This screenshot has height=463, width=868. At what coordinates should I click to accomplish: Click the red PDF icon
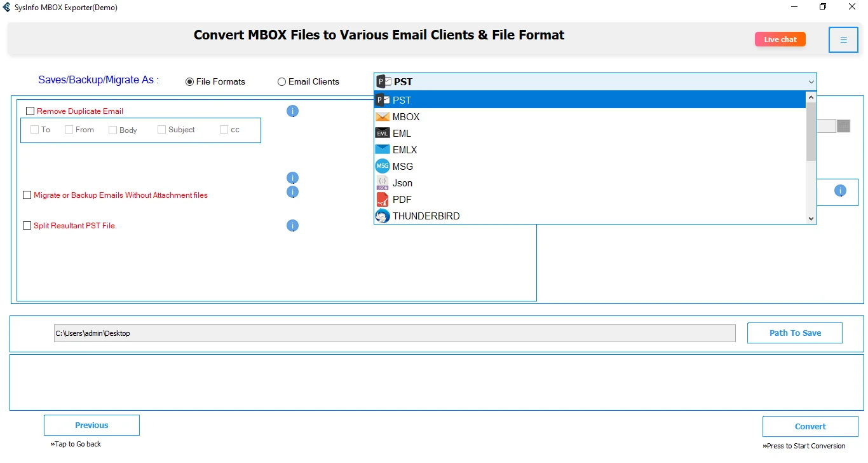[x=383, y=200]
